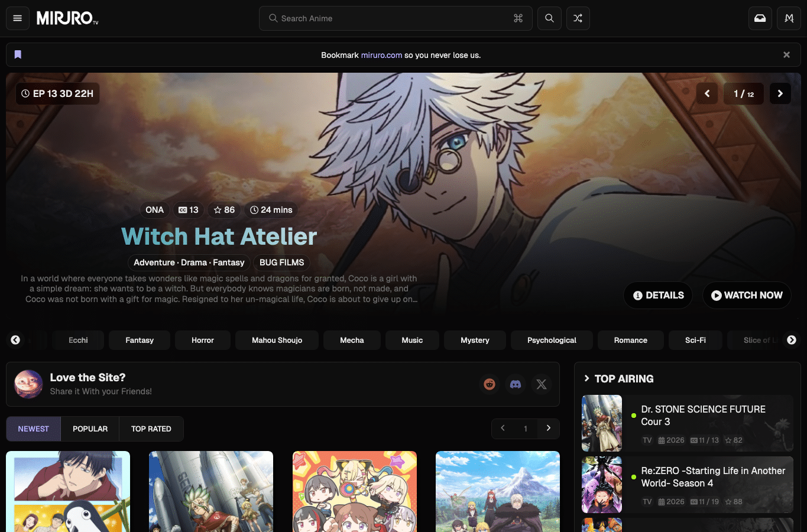807x532 pixels.
Task: Expand the TOP AIRING section chevron
Action: (586, 378)
